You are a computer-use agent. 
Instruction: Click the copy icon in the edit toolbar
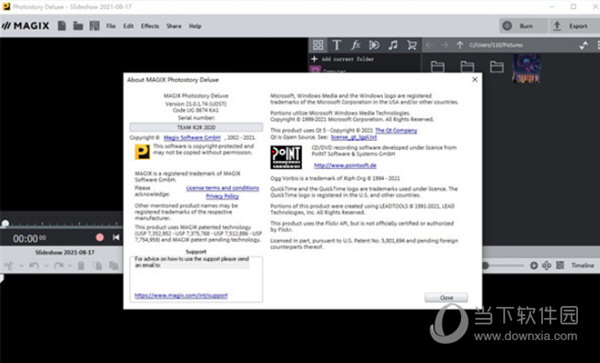pos(98,265)
